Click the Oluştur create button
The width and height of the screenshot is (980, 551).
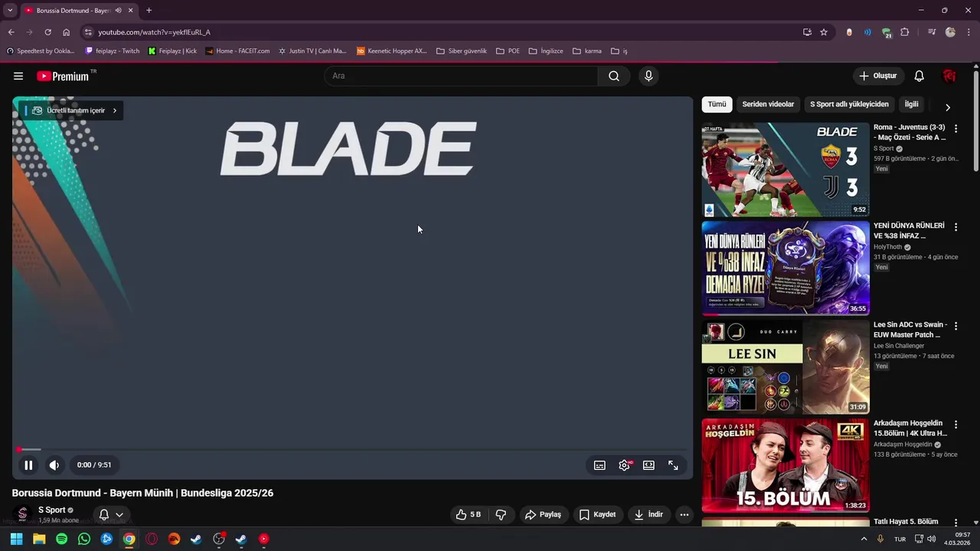pos(877,76)
